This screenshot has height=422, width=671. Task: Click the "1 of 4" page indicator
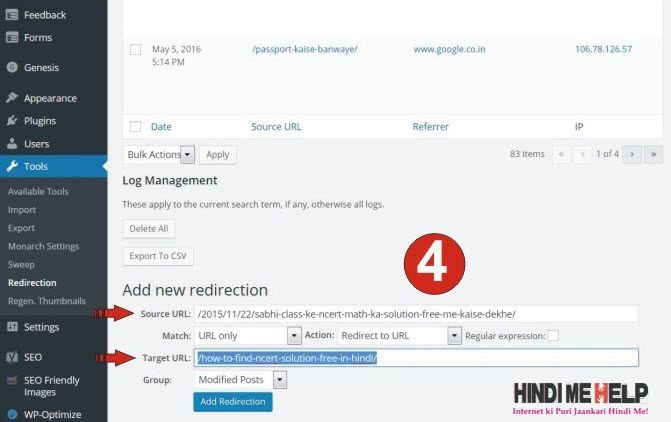pyautogui.click(x=607, y=154)
